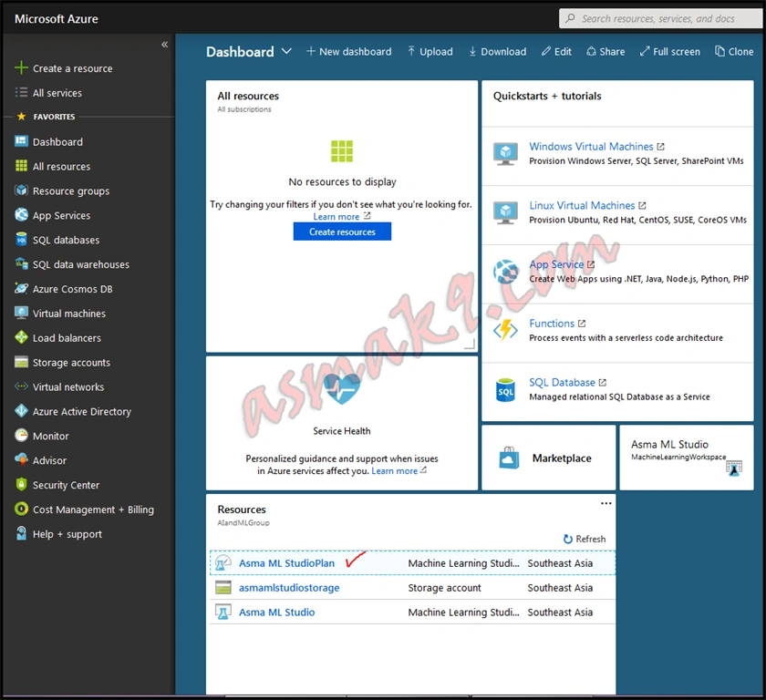Open the Resources tile ellipsis menu
The height and width of the screenshot is (700, 766).
(x=606, y=503)
